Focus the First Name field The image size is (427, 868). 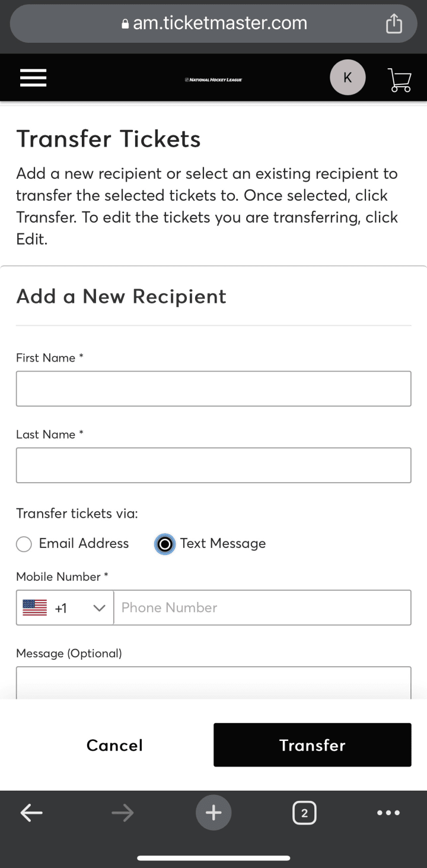coord(213,389)
